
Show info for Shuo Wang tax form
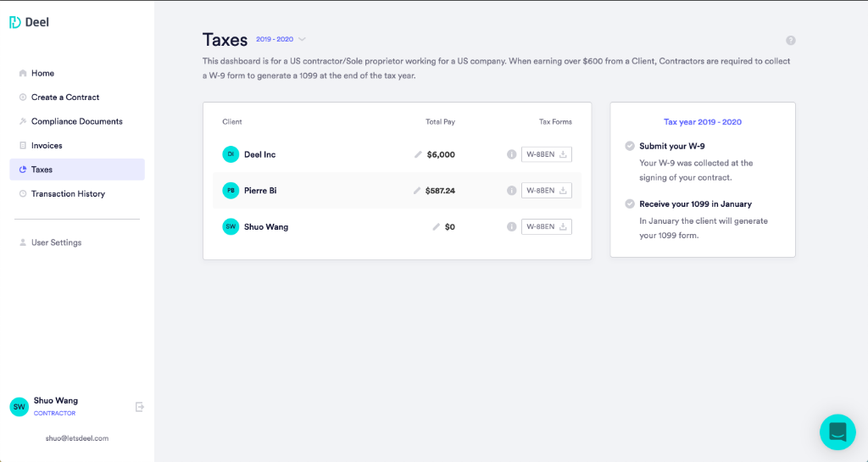(x=511, y=227)
